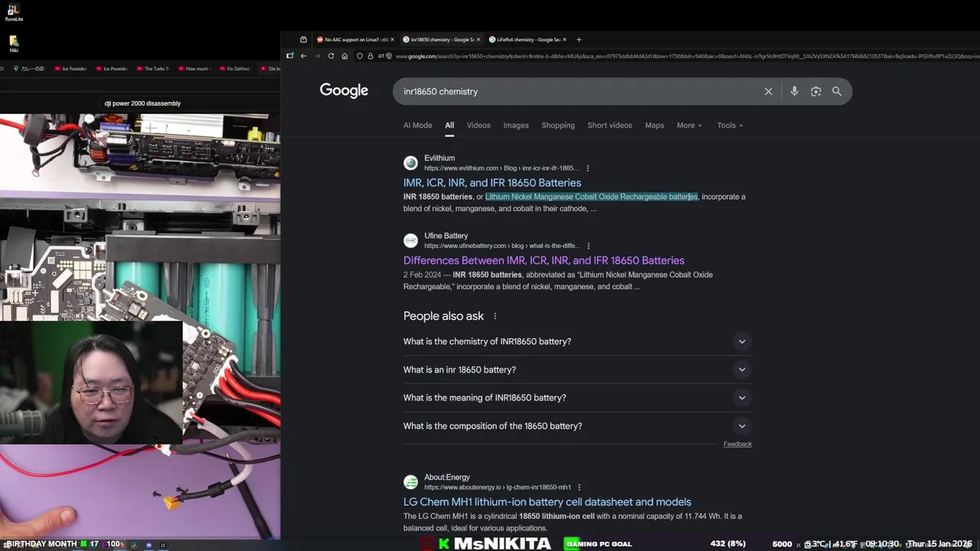
Task: Click the date 'Thur 15 Jan 2026'
Action: click(939, 544)
